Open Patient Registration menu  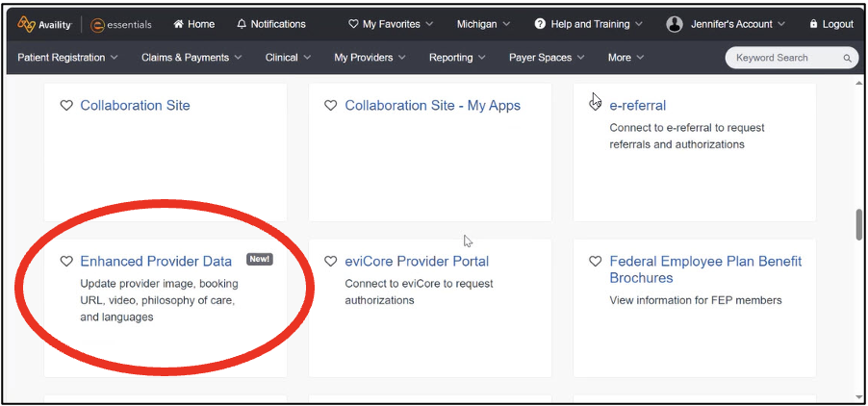[67, 58]
